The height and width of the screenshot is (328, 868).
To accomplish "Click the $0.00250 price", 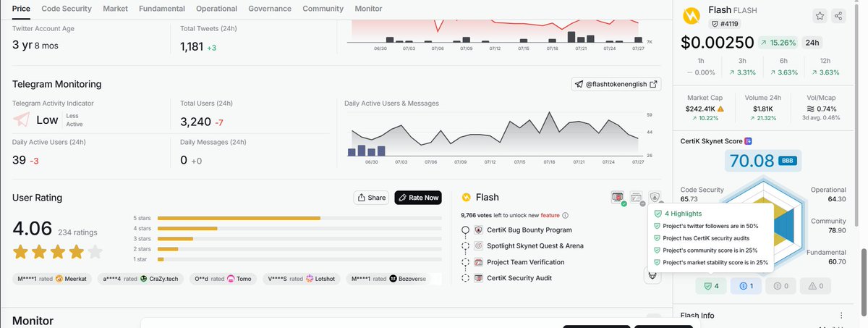I will pos(717,43).
